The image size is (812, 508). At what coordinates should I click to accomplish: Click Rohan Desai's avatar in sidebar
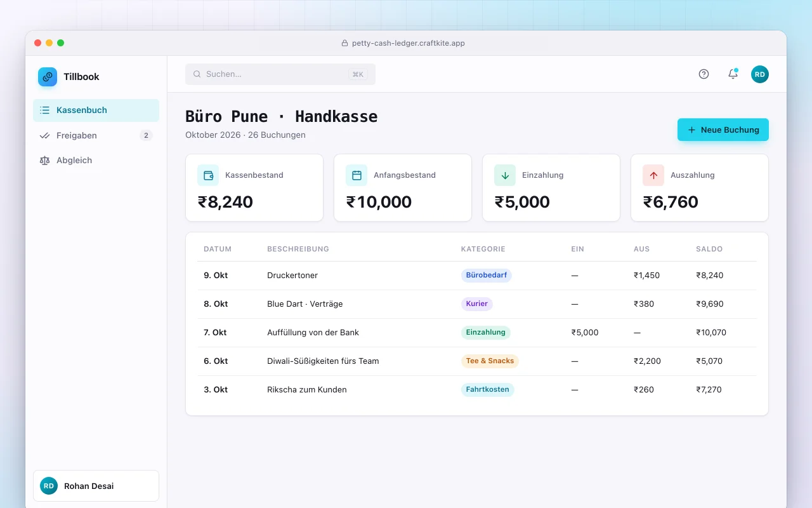pos(49,486)
